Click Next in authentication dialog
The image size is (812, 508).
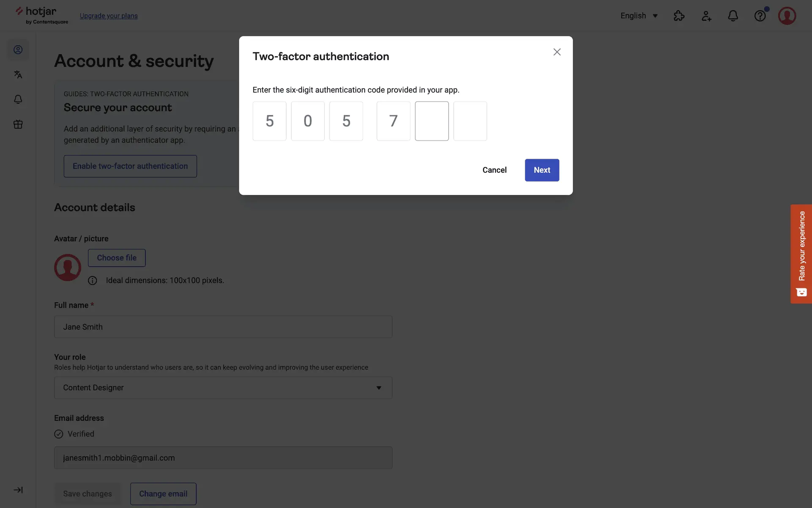point(542,170)
